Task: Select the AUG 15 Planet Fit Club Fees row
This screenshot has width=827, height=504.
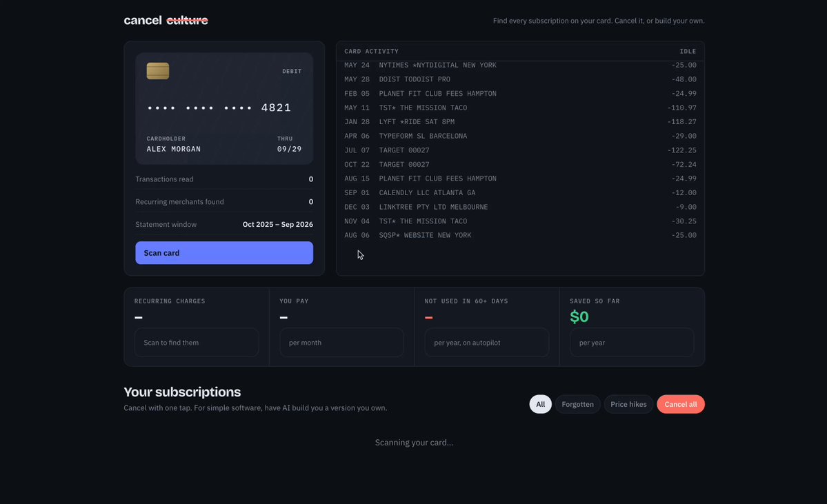Action: click(520, 179)
